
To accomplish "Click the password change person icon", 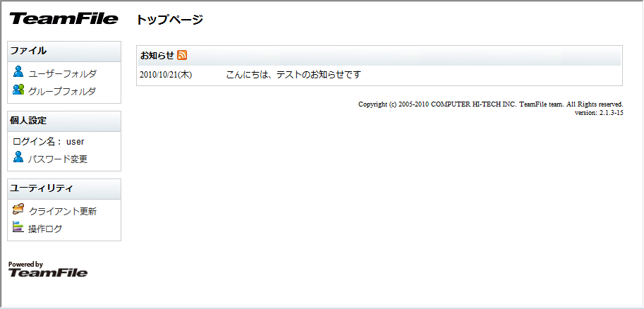I will [18, 157].
